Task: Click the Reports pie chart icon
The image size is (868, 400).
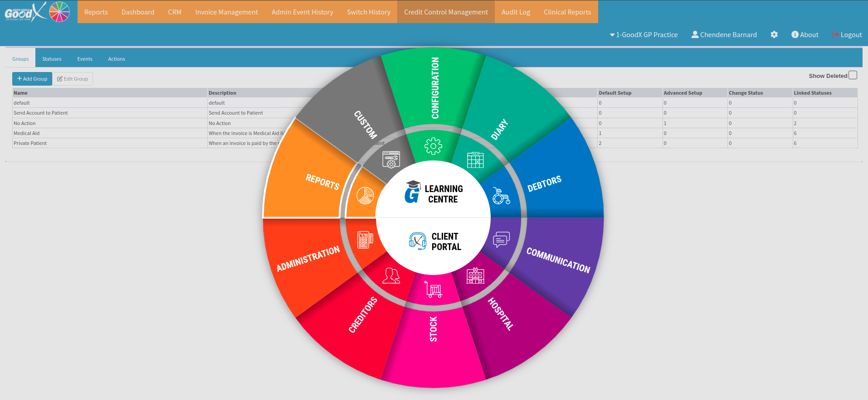Action: (365, 196)
